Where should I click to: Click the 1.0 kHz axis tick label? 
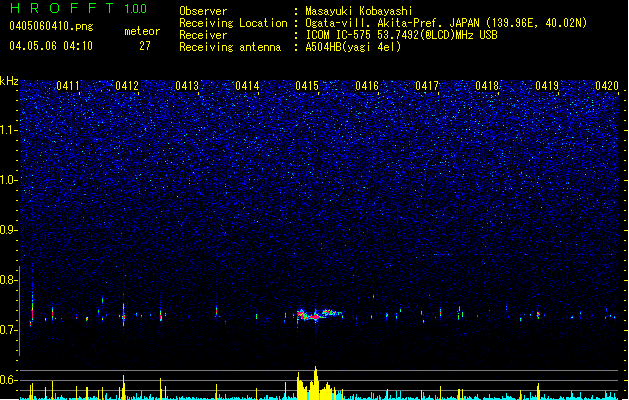[x=8, y=180]
